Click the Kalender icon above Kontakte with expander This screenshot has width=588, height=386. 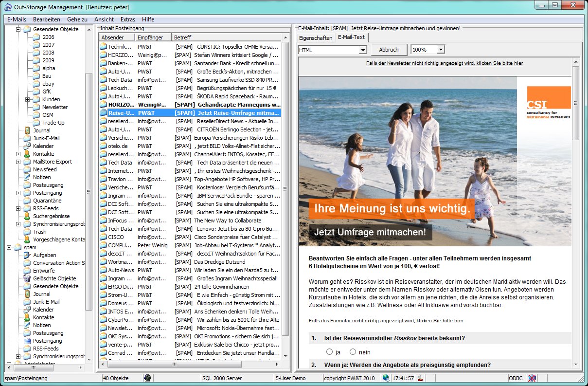click(x=27, y=146)
